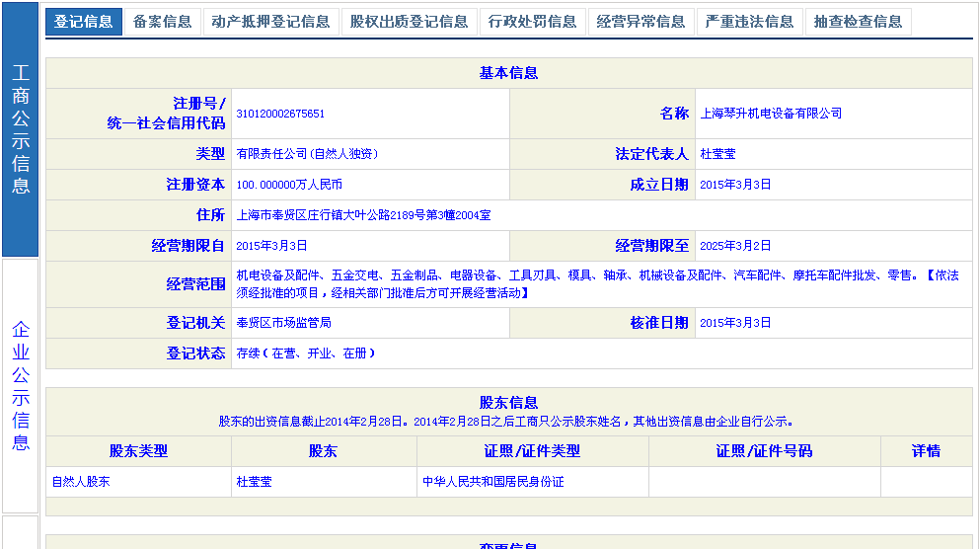Image resolution: width=980 pixels, height=549 pixels.
Task: Open the 经营异常信息 tab
Action: coord(641,22)
